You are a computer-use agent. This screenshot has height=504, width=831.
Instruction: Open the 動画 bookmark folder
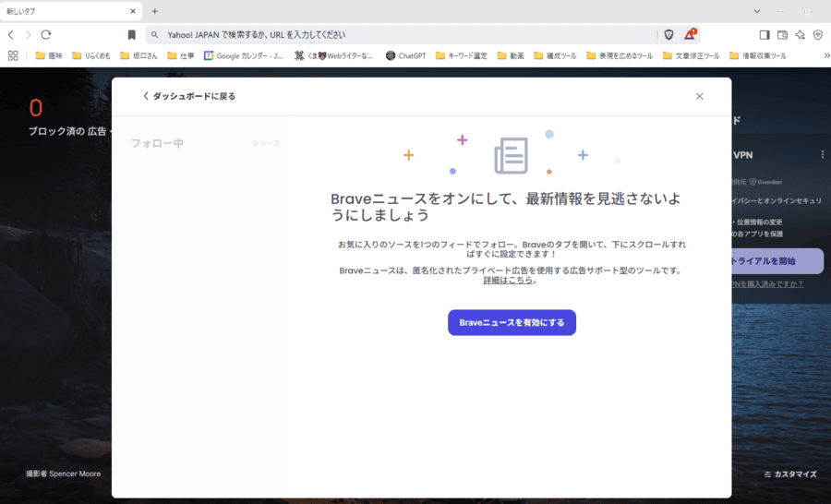click(x=511, y=55)
